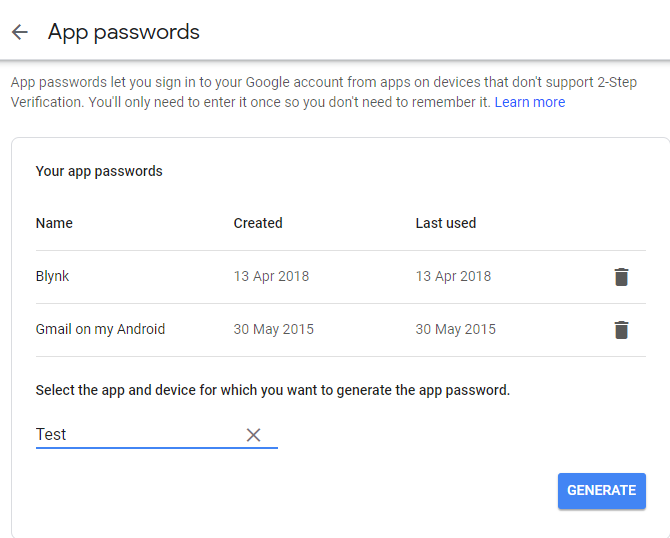Click the Created column header
The image size is (670, 538).
(258, 223)
